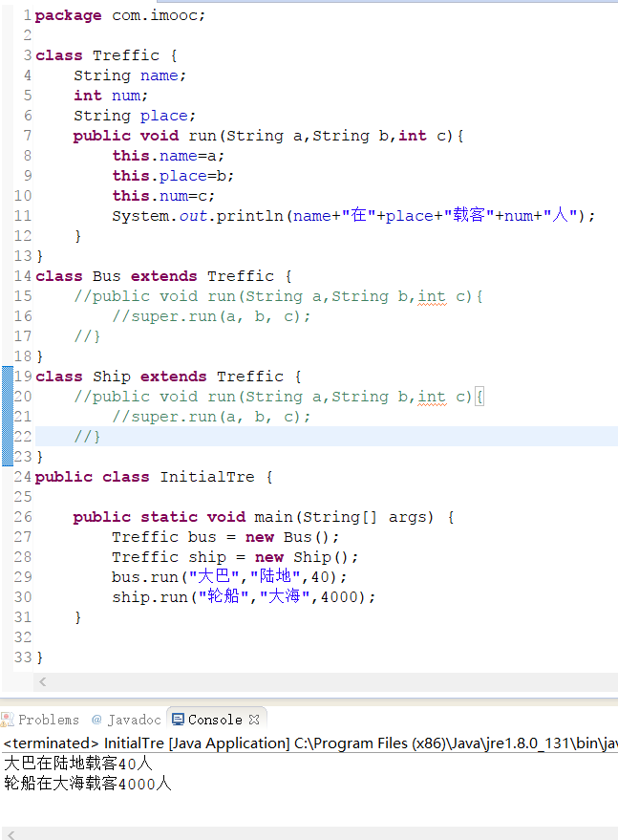618x840 pixels.
Task: Click the 'int num;' field declaration
Action: point(111,96)
